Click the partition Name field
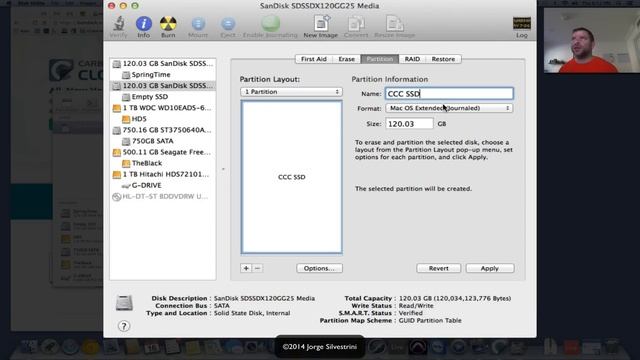The width and height of the screenshot is (640, 360). 449,93
